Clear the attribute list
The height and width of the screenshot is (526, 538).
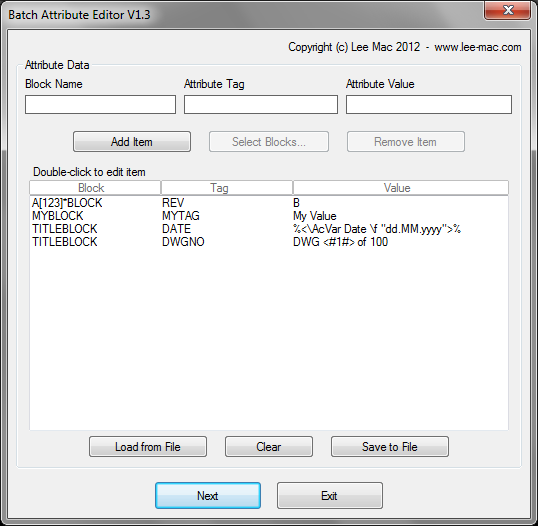pyautogui.click(x=269, y=446)
